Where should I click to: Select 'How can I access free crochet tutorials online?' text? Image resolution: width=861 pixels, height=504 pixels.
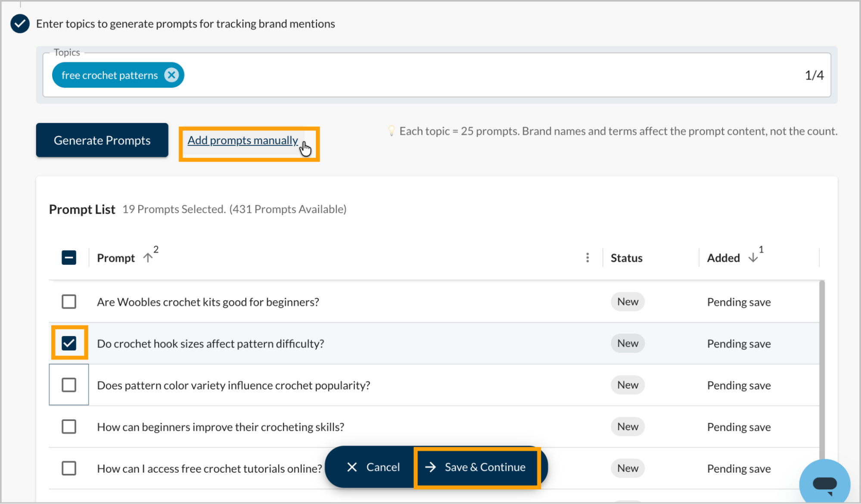[209, 469]
